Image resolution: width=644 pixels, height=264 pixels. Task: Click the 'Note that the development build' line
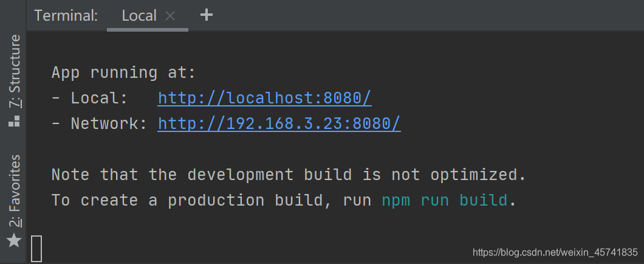(x=289, y=175)
